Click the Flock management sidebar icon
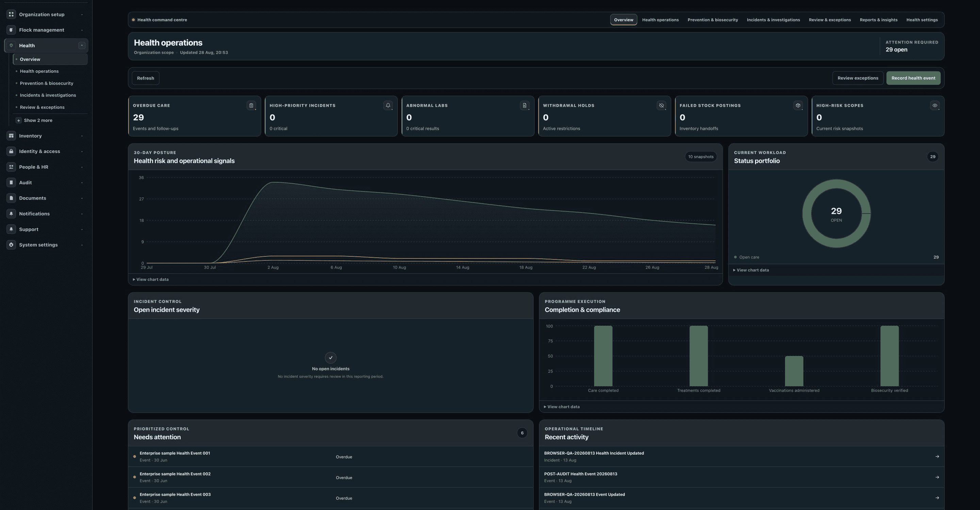Viewport: 980px width, 510px height. [x=11, y=30]
